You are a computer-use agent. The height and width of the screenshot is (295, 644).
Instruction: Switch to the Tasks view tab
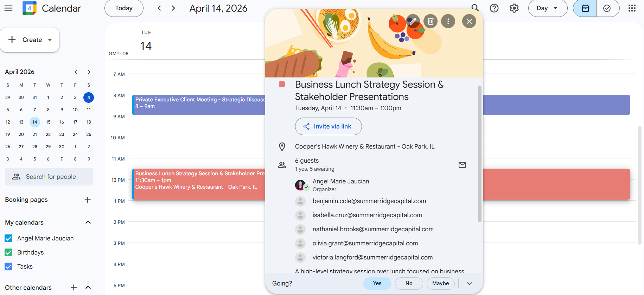pyautogui.click(x=607, y=8)
